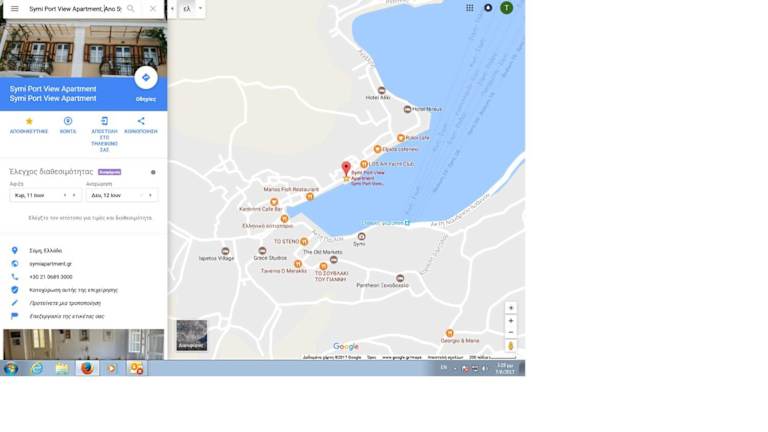Select the Georgio & Maria marker

point(449,334)
